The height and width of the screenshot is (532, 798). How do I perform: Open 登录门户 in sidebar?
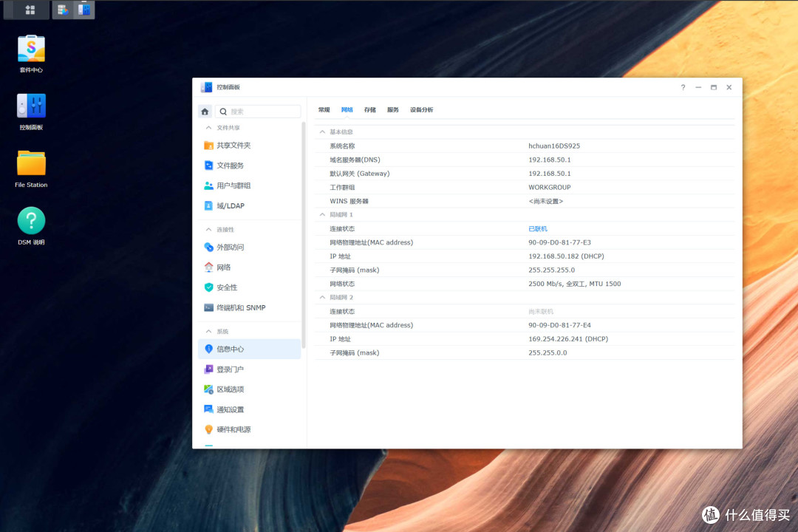250,369
